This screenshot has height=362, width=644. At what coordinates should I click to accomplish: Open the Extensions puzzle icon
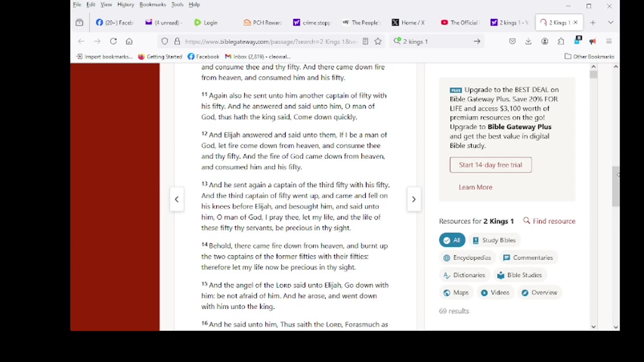click(560, 41)
